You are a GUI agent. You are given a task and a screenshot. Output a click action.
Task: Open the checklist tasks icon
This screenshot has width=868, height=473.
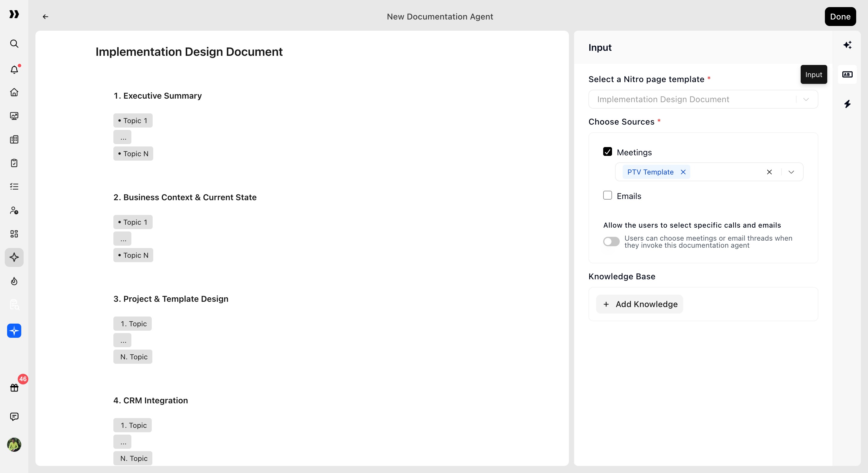(14, 187)
